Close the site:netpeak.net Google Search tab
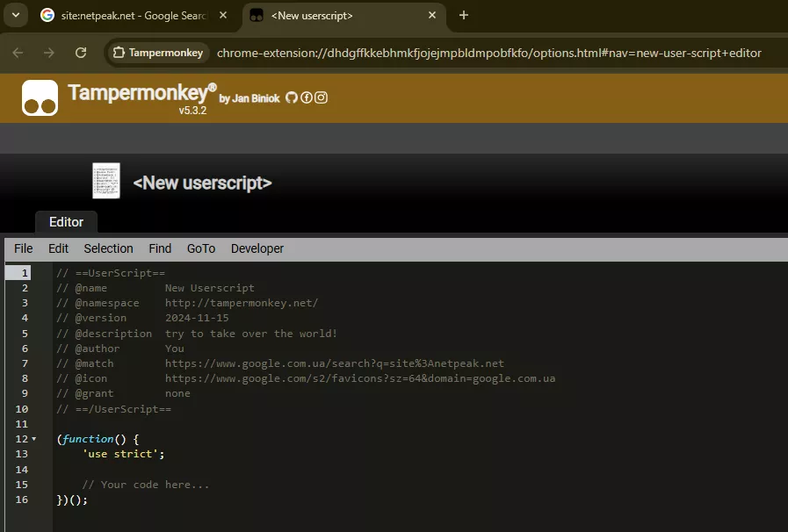Screen dimensions: 788x532 point(223,16)
